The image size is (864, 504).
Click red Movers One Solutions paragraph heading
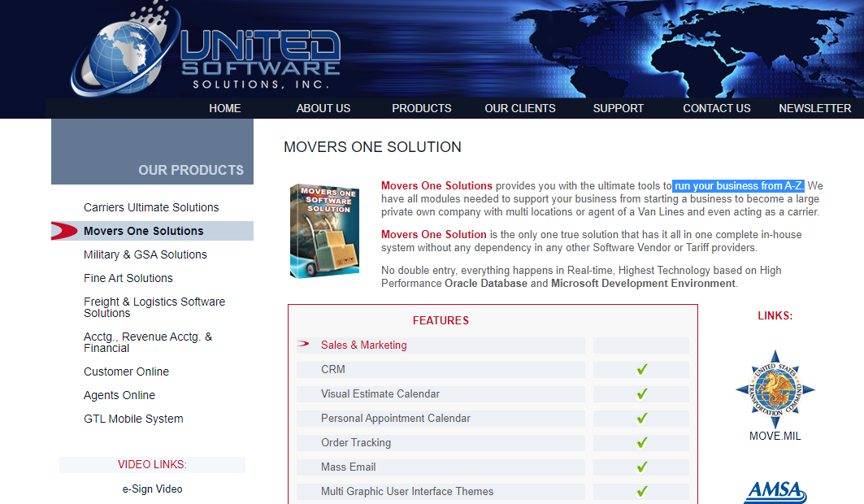(x=436, y=185)
